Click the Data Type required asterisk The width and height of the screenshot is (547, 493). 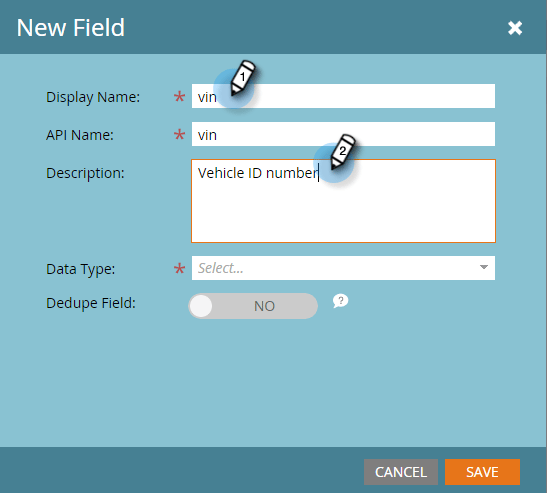[x=179, y=269]
